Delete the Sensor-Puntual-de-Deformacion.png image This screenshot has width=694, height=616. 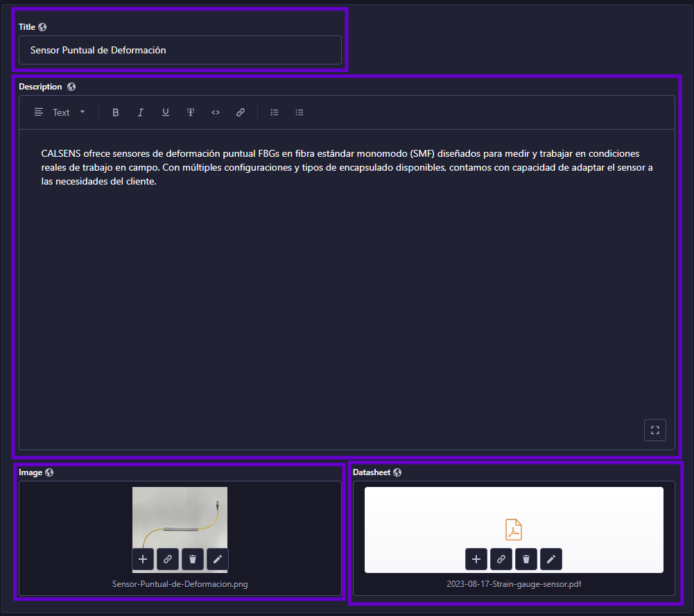193,559
